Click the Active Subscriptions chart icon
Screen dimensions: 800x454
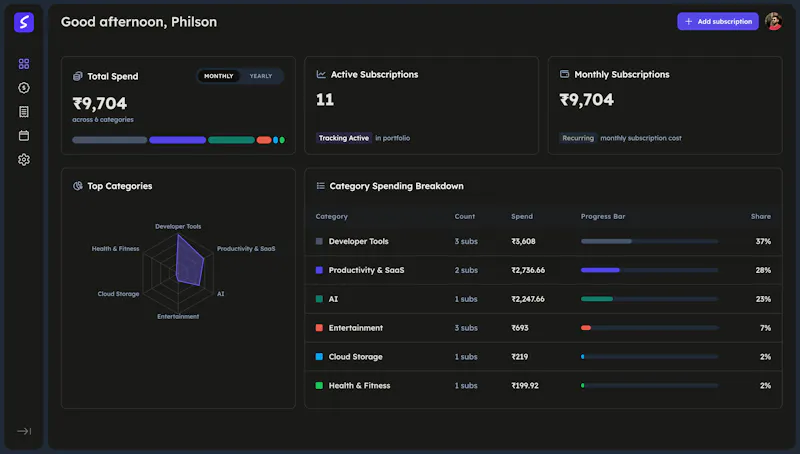click(321, 74)
